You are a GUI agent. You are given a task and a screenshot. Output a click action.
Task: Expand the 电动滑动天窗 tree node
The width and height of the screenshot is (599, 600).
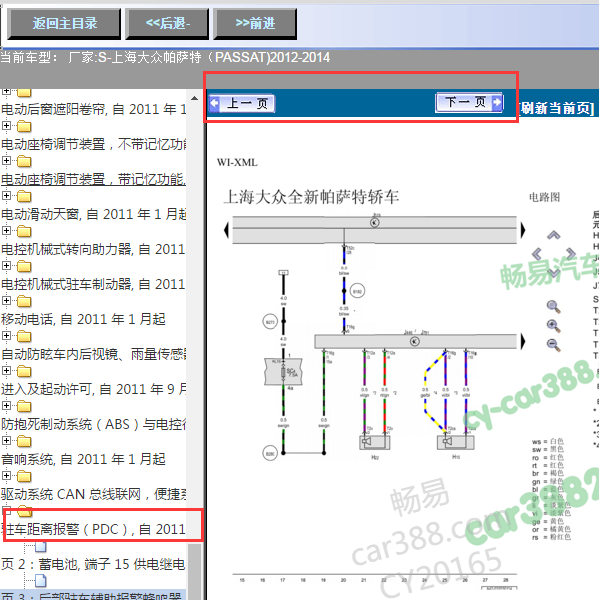6,196
